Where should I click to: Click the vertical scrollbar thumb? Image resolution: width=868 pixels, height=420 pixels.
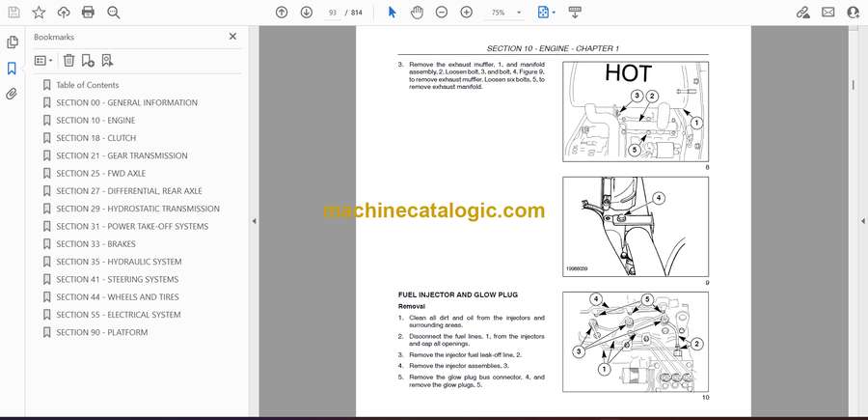tap(853, 85)
